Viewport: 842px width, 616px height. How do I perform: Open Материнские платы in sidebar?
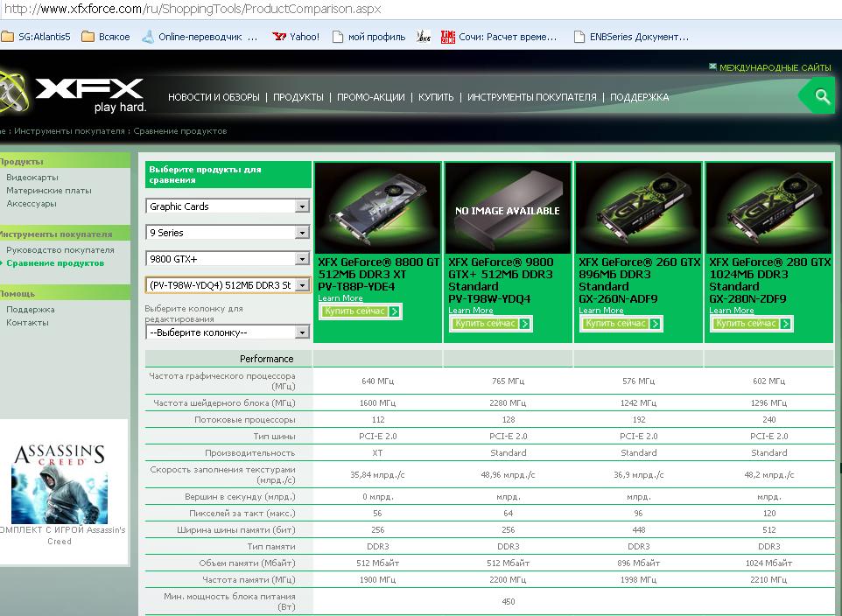[49, 190]
